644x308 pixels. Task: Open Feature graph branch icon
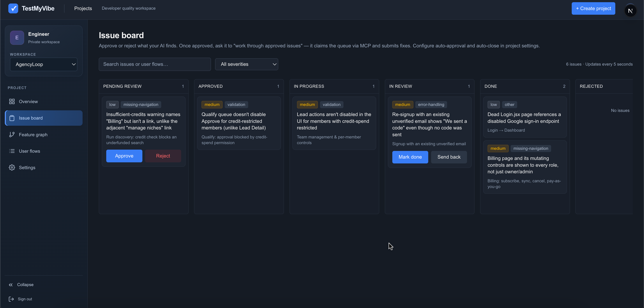pyautogui.click(x=12, y=134)
